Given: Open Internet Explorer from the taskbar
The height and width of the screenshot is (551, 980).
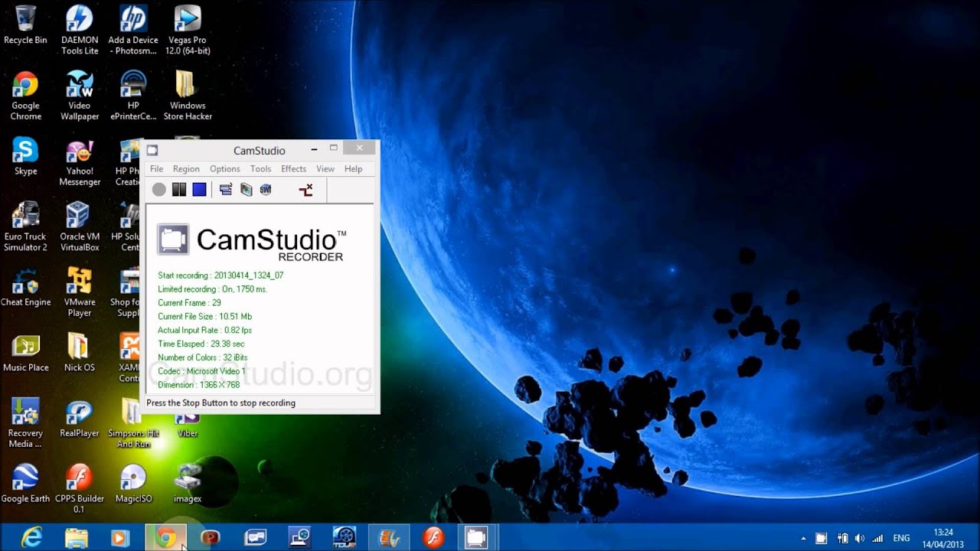Looking at the screenshot, I should (x=31, y=538).
